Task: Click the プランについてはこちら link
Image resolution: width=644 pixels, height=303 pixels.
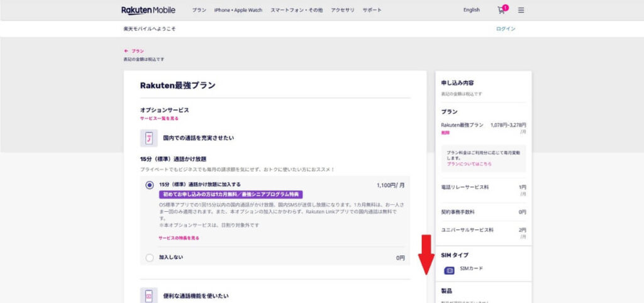Action: click(x=469, y=164)
